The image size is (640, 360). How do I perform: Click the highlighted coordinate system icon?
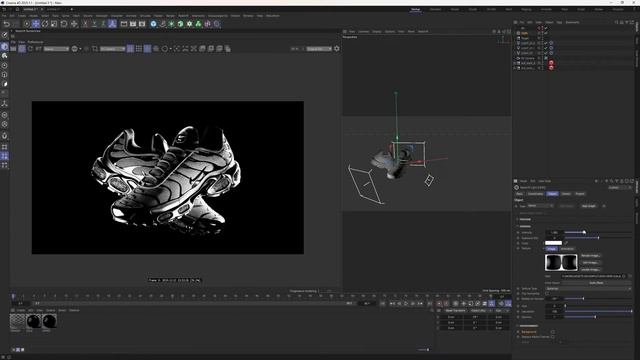click(x=112, y=24)
